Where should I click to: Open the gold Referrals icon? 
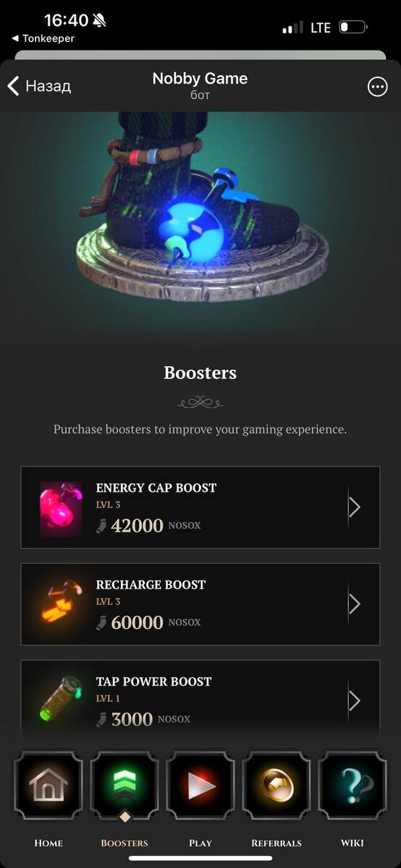[x=277, y=786]
